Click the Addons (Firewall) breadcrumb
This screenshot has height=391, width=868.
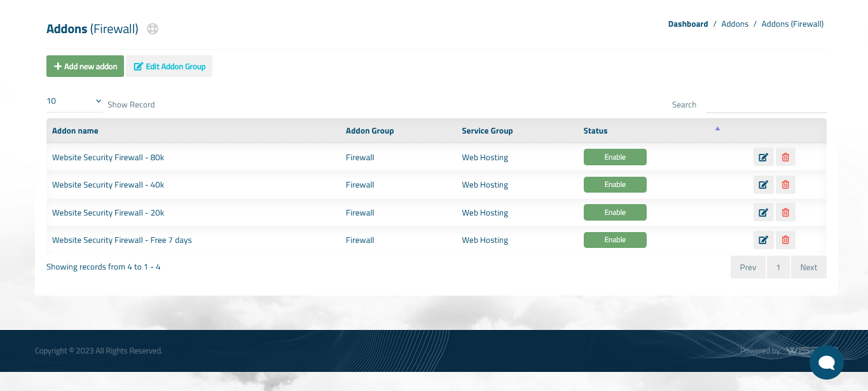pyautogui.click(x=792, y=24)
